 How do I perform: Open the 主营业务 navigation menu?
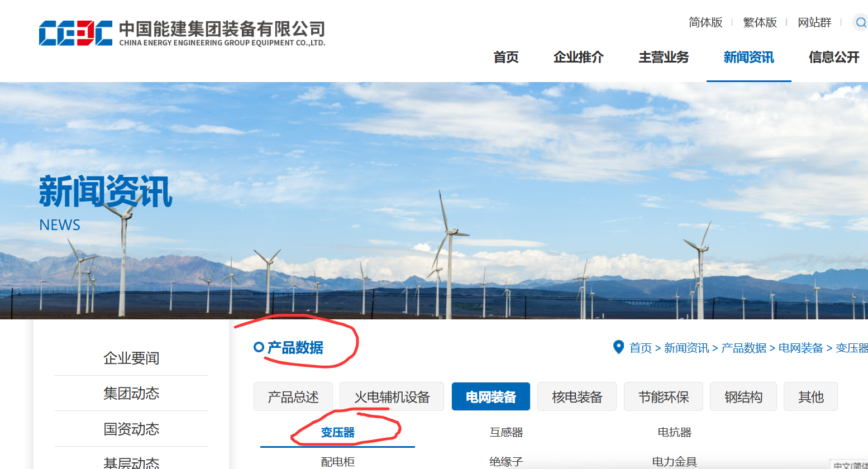tap(664, 57)
